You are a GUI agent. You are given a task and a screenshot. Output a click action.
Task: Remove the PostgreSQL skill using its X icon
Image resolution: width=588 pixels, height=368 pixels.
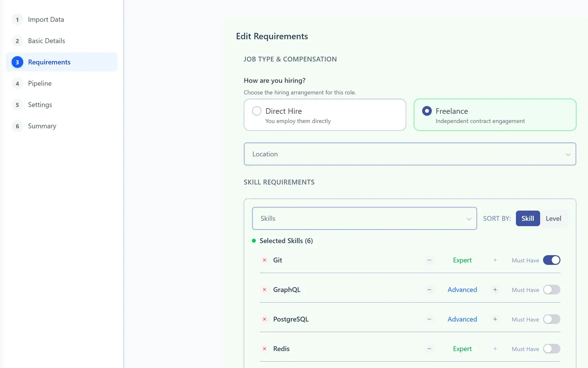[x=264, y=319]
